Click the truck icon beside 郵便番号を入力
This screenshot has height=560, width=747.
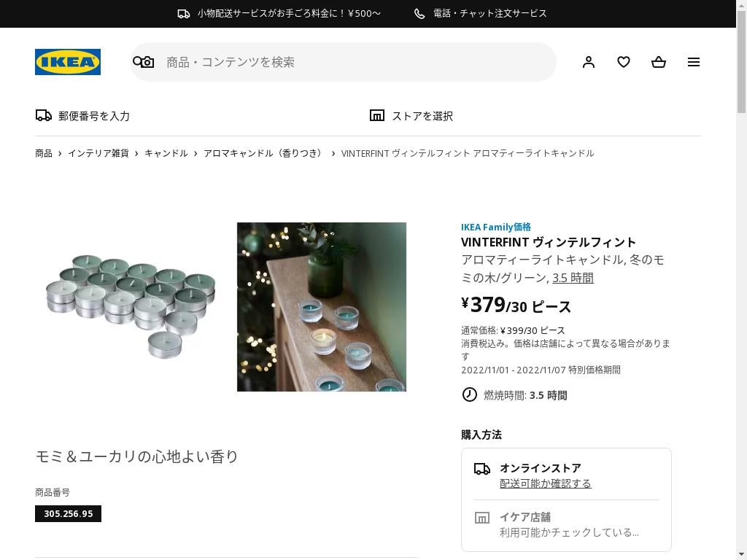44,115
